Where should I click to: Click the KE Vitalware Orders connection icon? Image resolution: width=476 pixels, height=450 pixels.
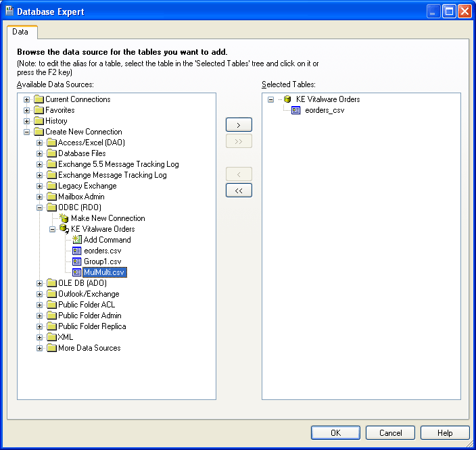click(x=64, y=229)
